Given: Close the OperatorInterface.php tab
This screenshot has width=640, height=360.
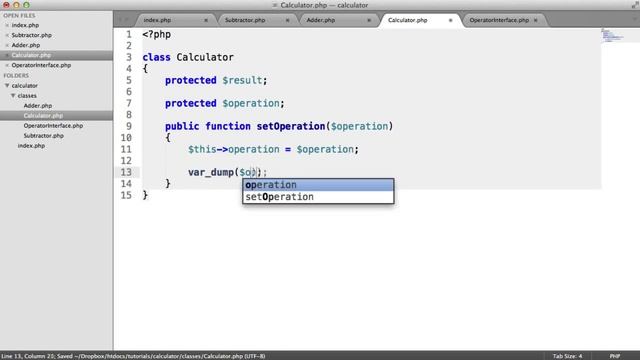Looking at the screenshot, I should point(536,20).
